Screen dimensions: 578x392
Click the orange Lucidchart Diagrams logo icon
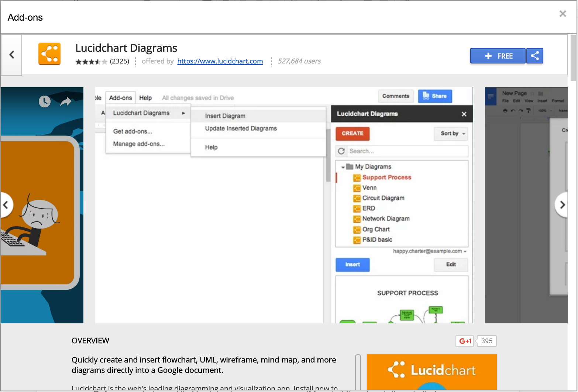(x=49, y=54)
